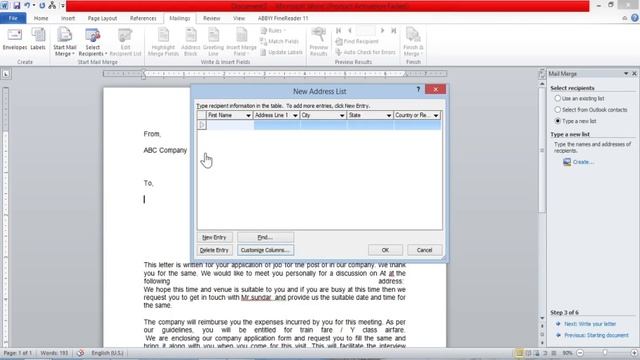Click Match Fields
Screen dimensions: 640x360
coord(280,41)
